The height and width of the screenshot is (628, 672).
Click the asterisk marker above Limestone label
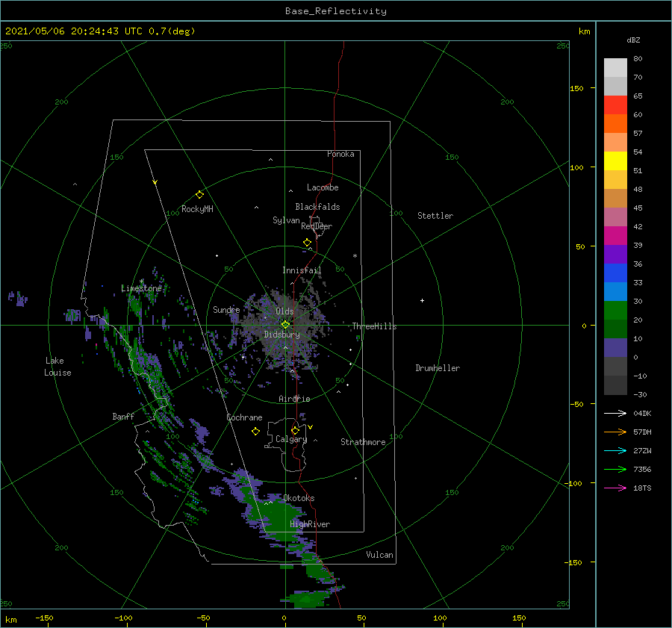click(141, 282)
